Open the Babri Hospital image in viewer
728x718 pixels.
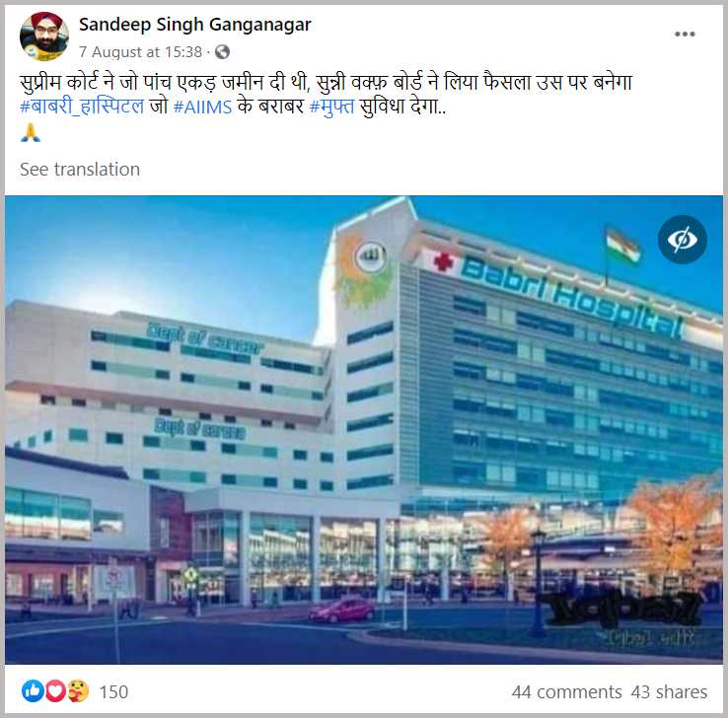pyautogui.click(x=364, y=430)
